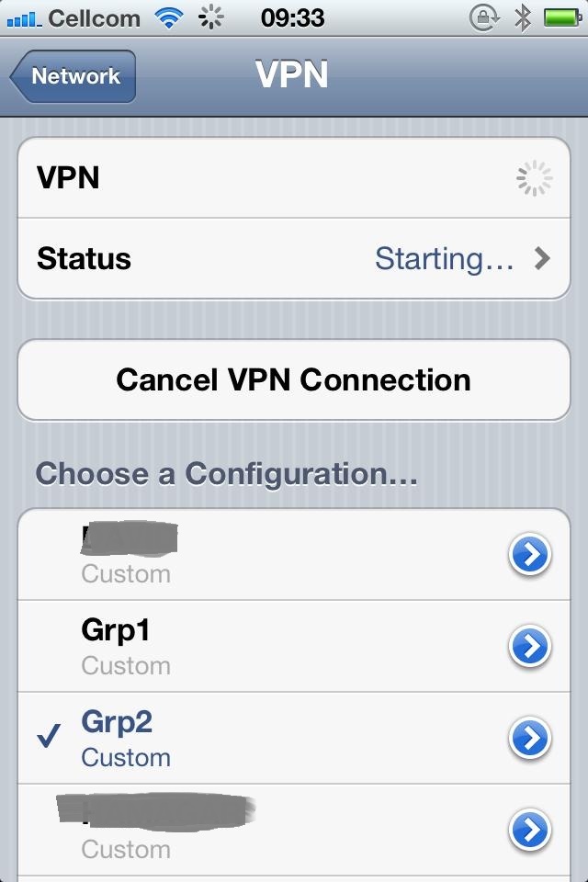Tap the checkmark beside Grp2

click(x=49, y=736)
